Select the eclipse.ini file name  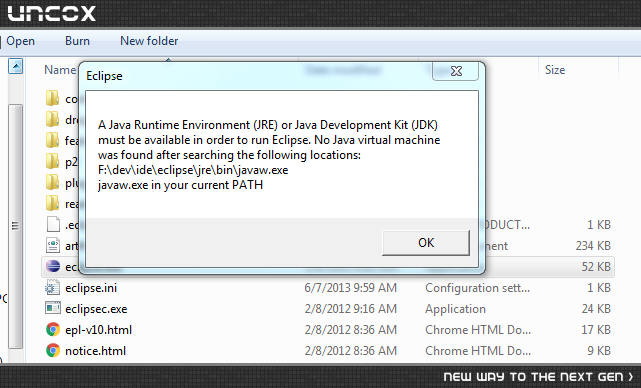point(91,288)
